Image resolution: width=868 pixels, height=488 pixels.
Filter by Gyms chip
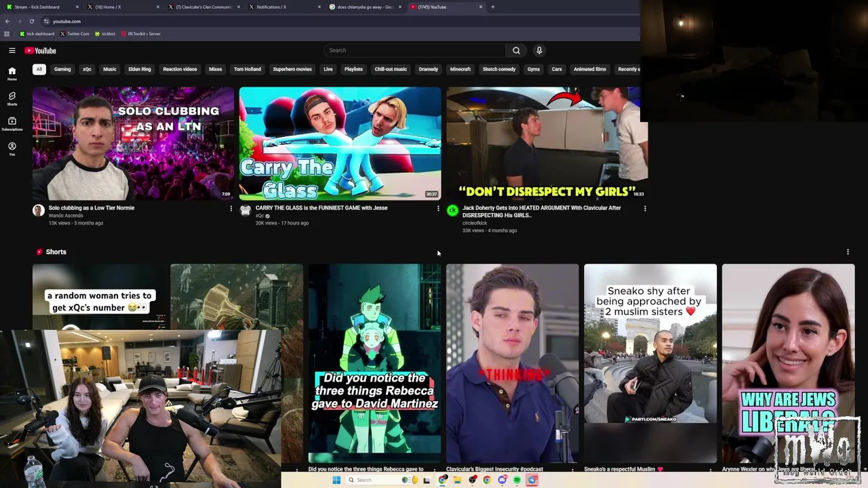tap(534, 69)
